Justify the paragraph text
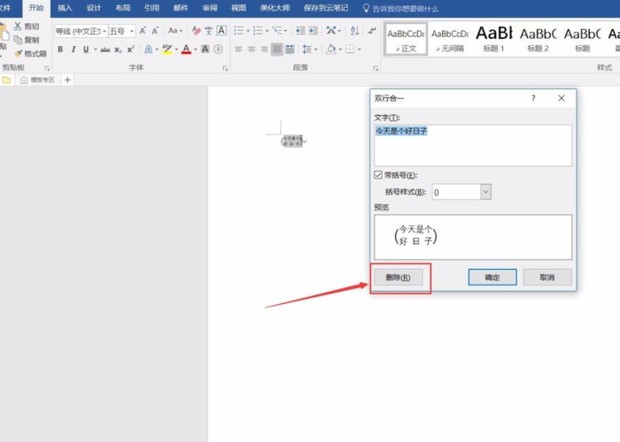Image resolution: width=620 pixels, height=442 pixels. pyautogui.click(x=277, y=49)
